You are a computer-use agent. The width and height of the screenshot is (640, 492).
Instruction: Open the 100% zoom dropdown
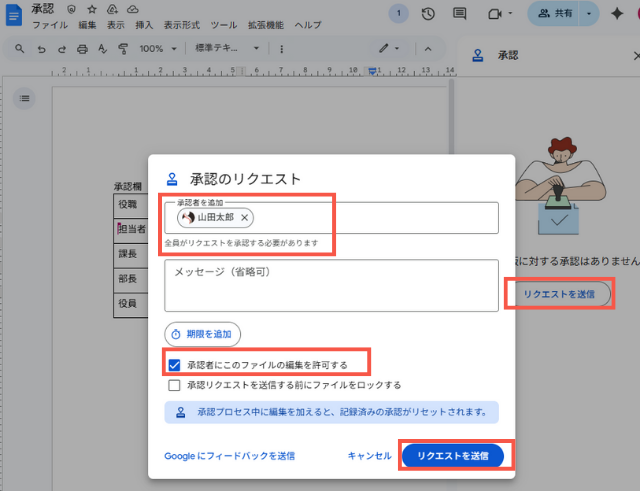pos(158,49)
